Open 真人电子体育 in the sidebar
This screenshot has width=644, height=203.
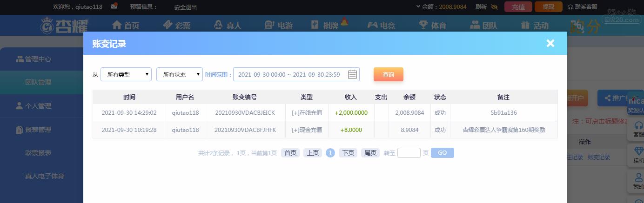[x=45, y=176]
